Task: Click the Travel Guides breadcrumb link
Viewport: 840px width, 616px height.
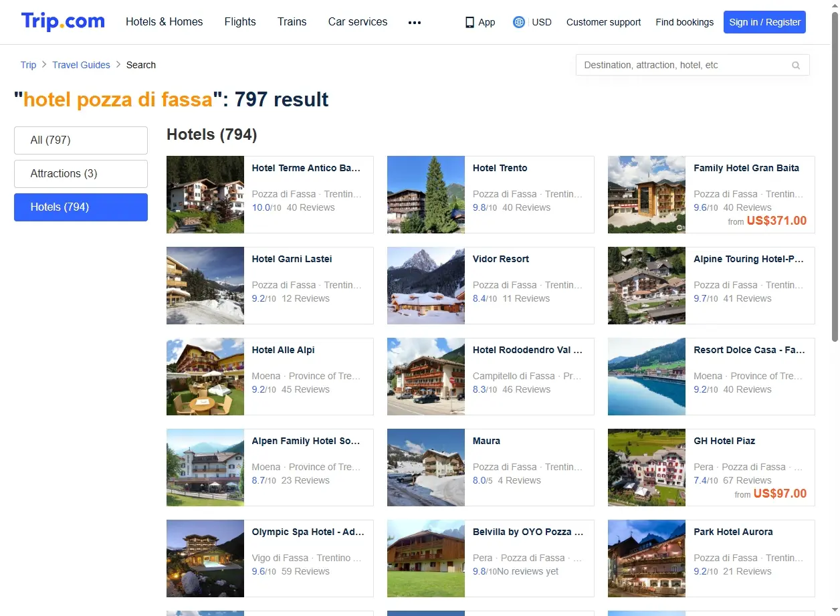Action: (81, 65)
